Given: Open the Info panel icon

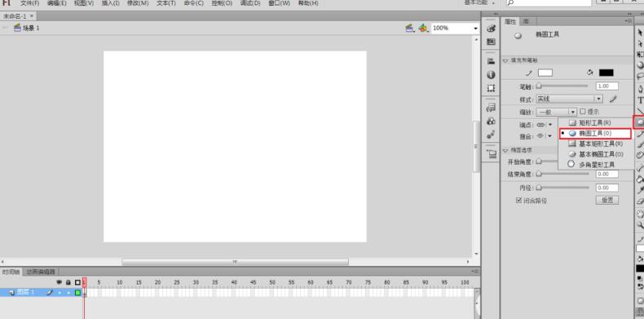Looking at the screenshot, I should pos(491,75).
